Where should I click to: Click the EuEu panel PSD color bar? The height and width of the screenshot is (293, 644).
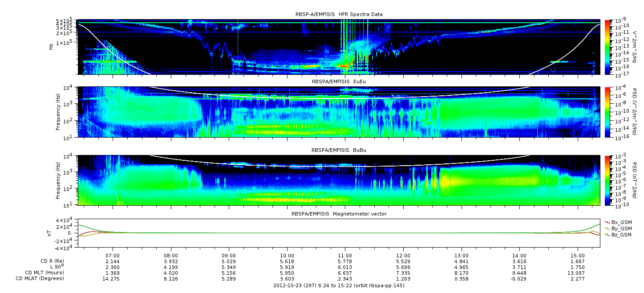(x=608, y=112)
